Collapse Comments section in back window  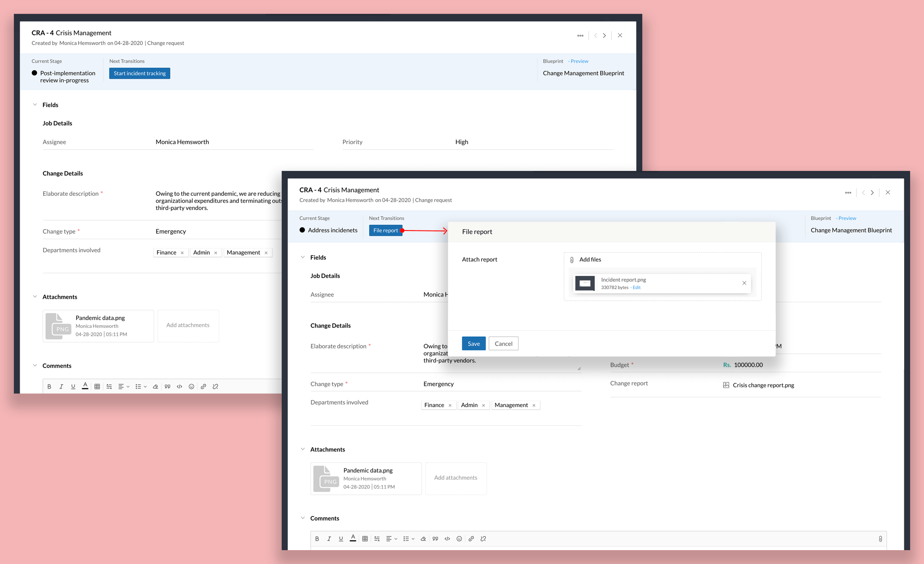tap(35, 365)
